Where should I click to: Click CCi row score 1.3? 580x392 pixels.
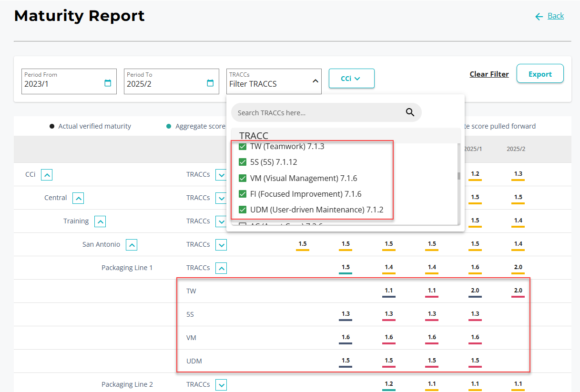(518, 174)
